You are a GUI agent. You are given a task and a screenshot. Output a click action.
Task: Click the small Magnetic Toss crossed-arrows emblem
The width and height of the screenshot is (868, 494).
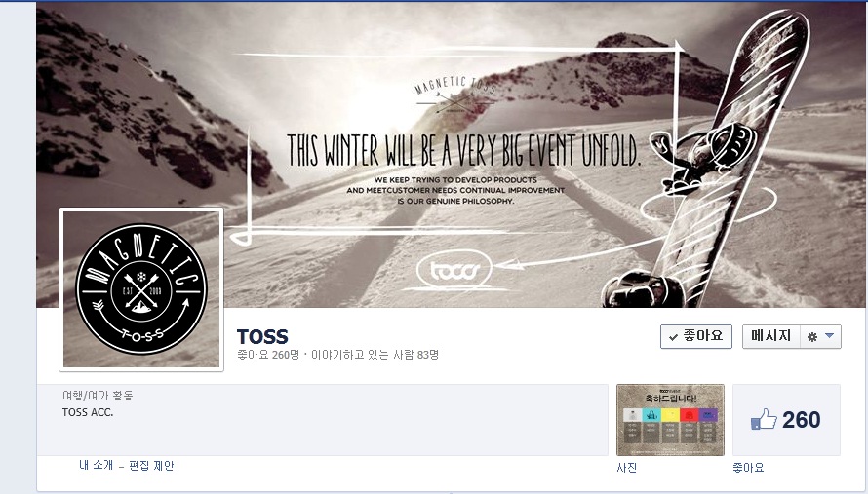click(x=455, y=95)
